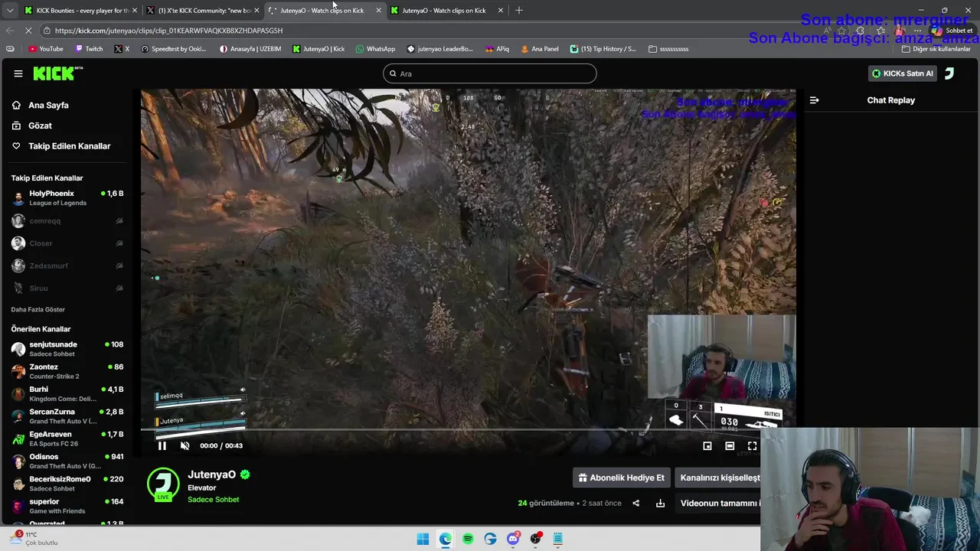
Task: Open a new browser tab
Action: point(519,10)
